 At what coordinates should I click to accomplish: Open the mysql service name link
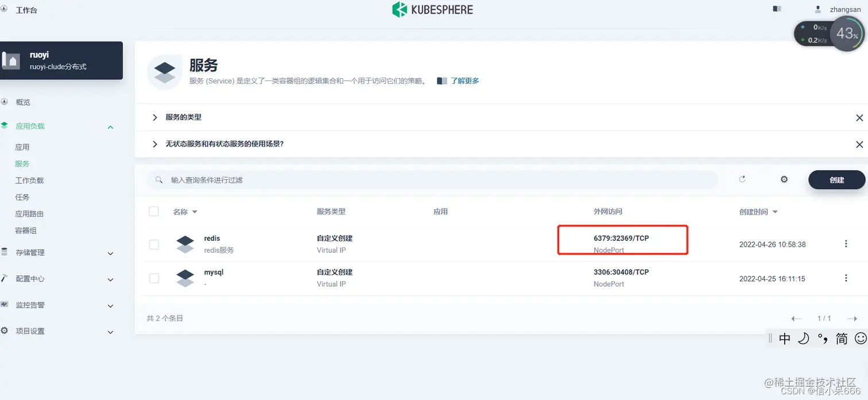[x=214, y=272]
